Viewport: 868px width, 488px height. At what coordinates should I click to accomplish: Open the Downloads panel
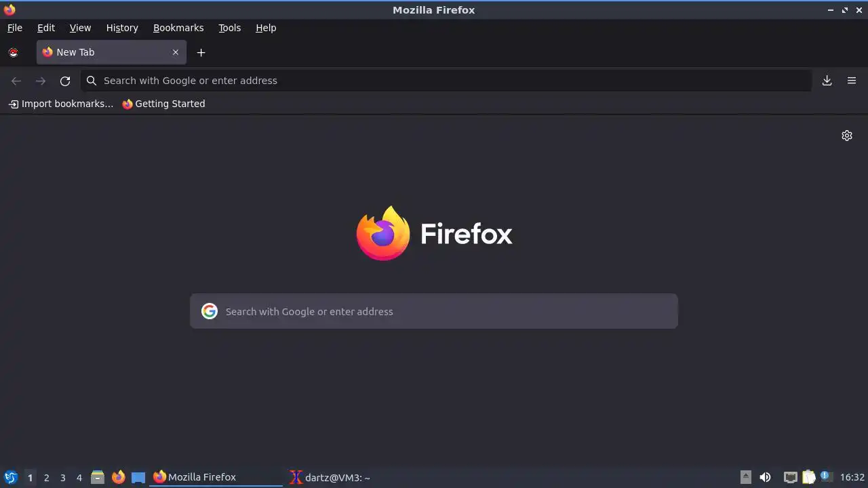coord(827,81)
